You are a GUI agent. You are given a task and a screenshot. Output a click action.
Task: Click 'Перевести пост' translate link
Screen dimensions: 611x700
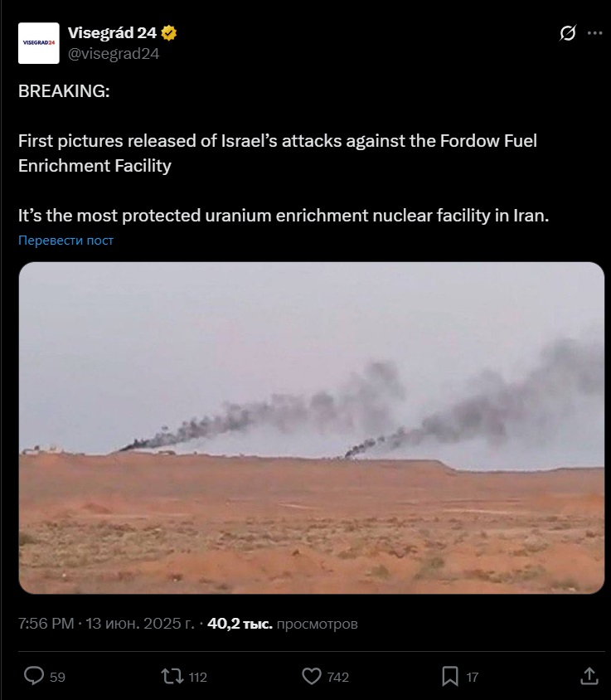tap(66, 241)
